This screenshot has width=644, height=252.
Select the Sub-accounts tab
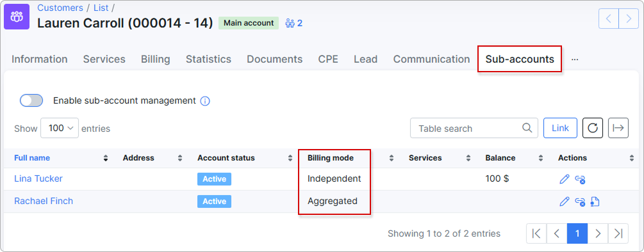[520, 59]
